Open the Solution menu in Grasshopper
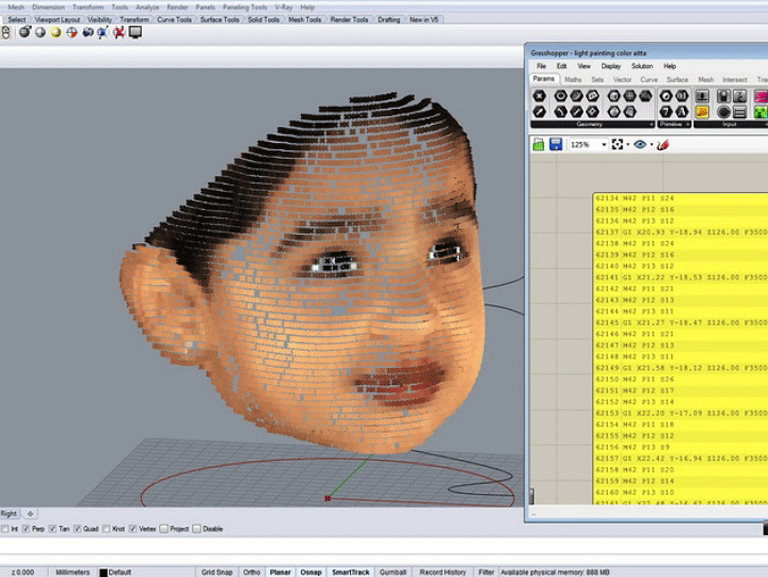The height and width of the screenshot is (577, 768). pyautogui.click(x=641, y=66)
